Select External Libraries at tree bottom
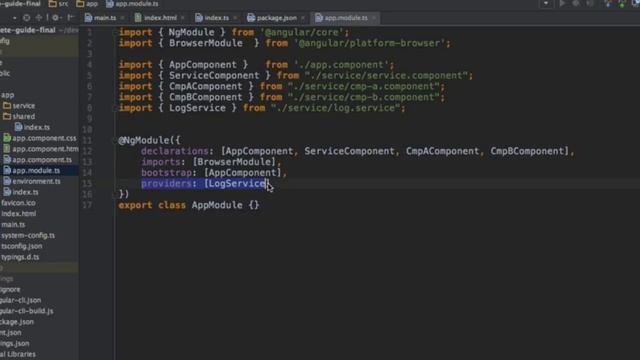640x360 pixels. pos(18,354)
